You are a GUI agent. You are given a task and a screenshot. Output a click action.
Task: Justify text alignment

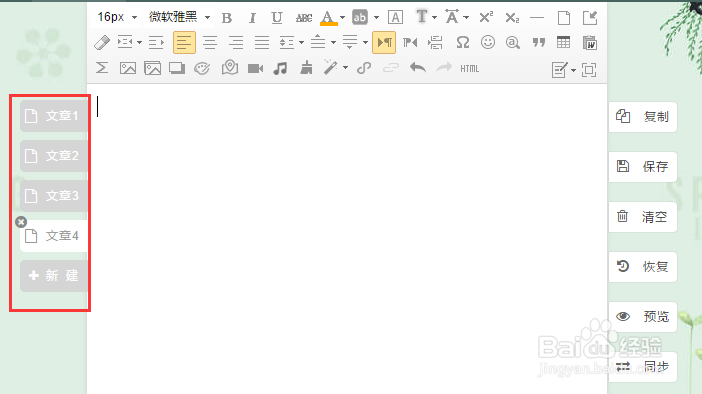point(262,43)
